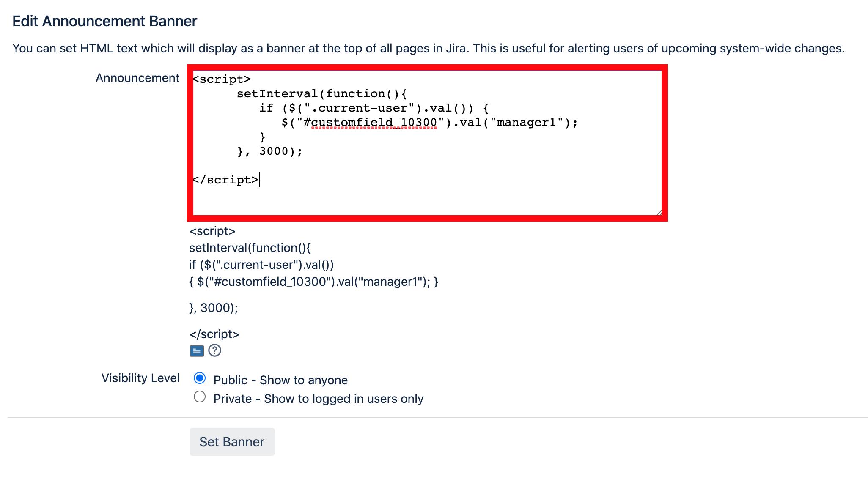Click the preview text '}, 3000);'

point(214,308)
